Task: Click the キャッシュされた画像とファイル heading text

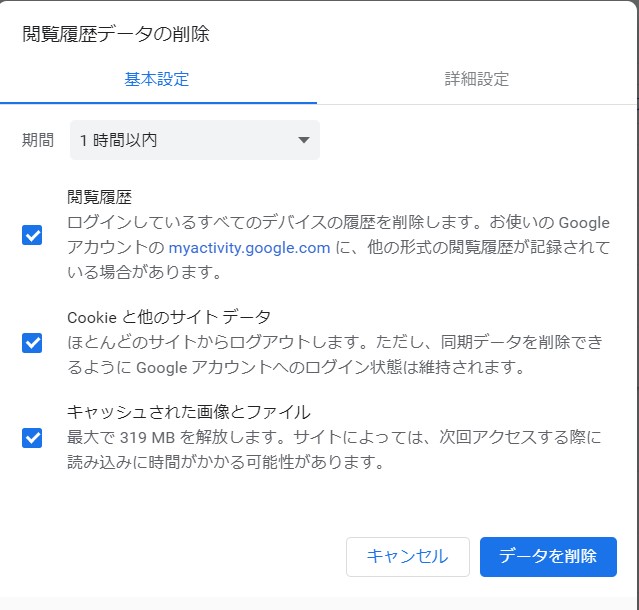Action: 189,412
